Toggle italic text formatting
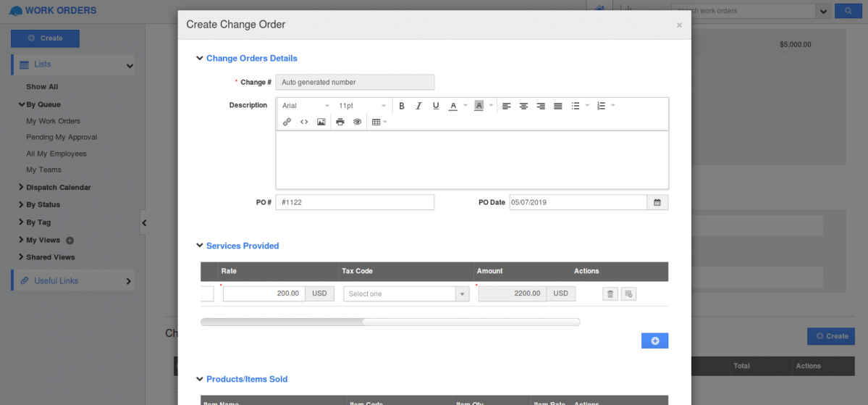This screenshot has width=868, height=405. pyautogui.click(x=418, y=106)
